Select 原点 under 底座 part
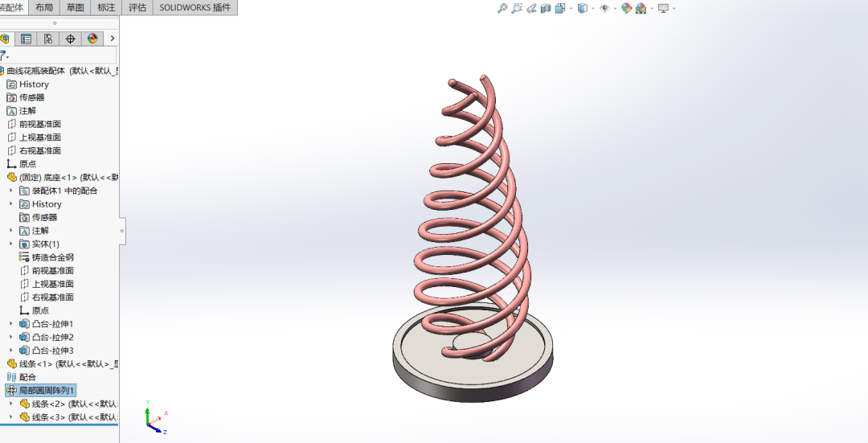Screen dimensions: 868x443 (x=35, y=310)
